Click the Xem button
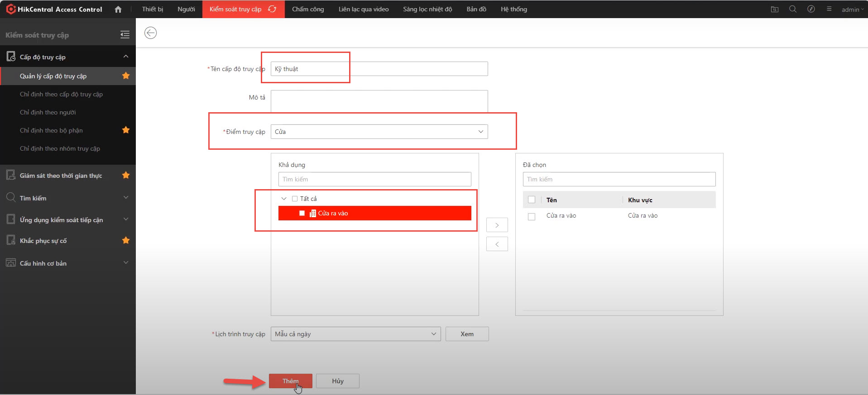This screenshot has width=868, height=395. [467, 334]
